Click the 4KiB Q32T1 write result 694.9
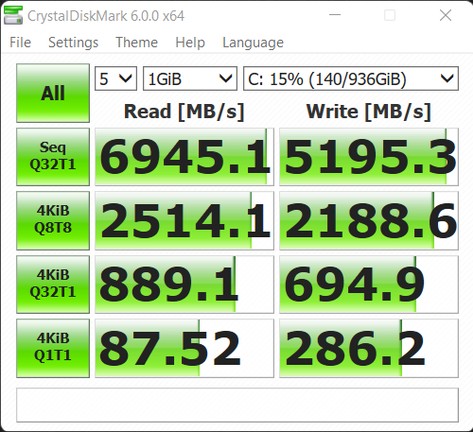The width and height of the screenshot is (473, 432). [x=369, y=284]
